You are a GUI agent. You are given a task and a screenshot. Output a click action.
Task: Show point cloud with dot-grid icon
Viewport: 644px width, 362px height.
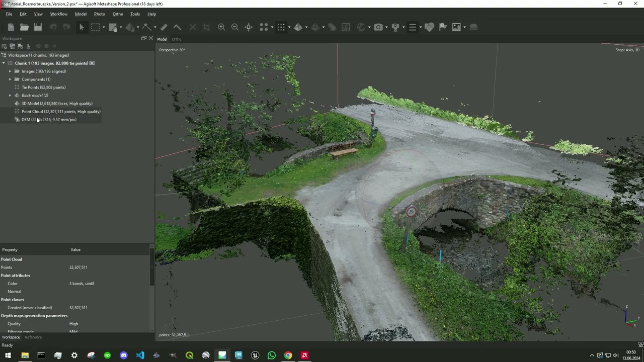pos(281,27)
